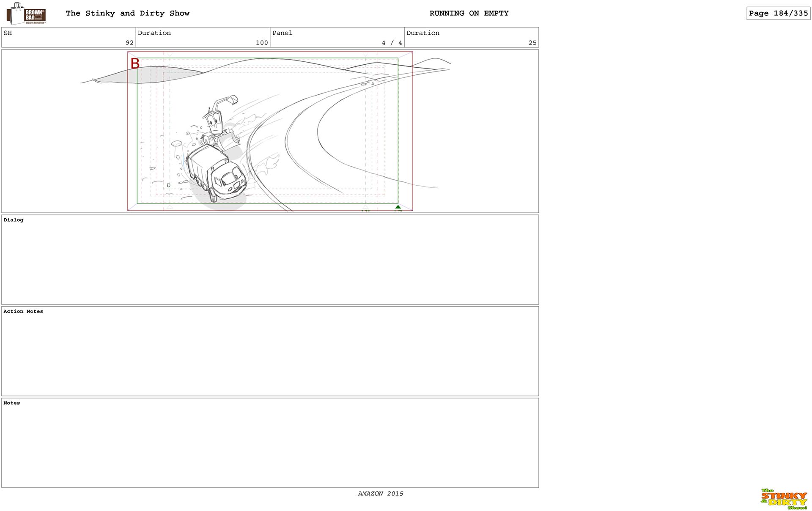Screen dimensions: 812x511
Task: Click the storyboard panel sketch of the trucks
Action: click(x=270, y=131)
